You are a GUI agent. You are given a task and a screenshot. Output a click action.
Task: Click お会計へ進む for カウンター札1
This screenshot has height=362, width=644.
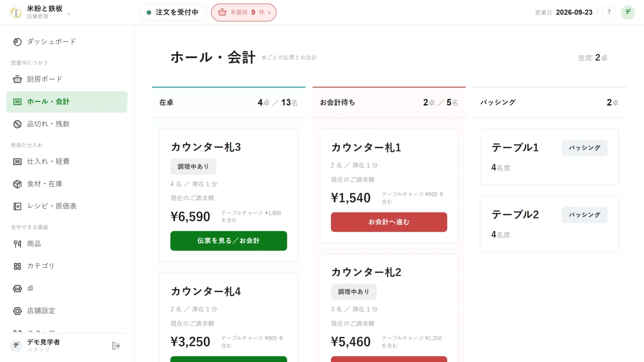click(x=389, y=222)
